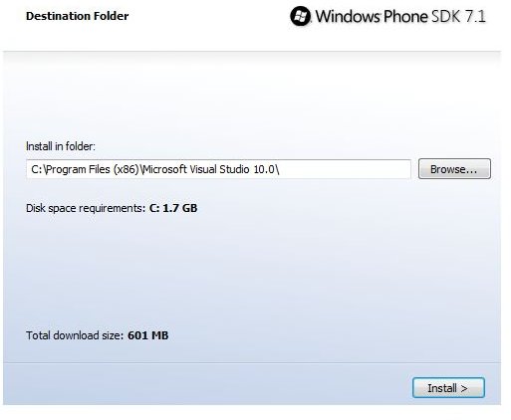The height and width of the screenshot is (420, 511).
Task: Click the bold 'C: 1.7 GB' value
Action: (173, 208)
